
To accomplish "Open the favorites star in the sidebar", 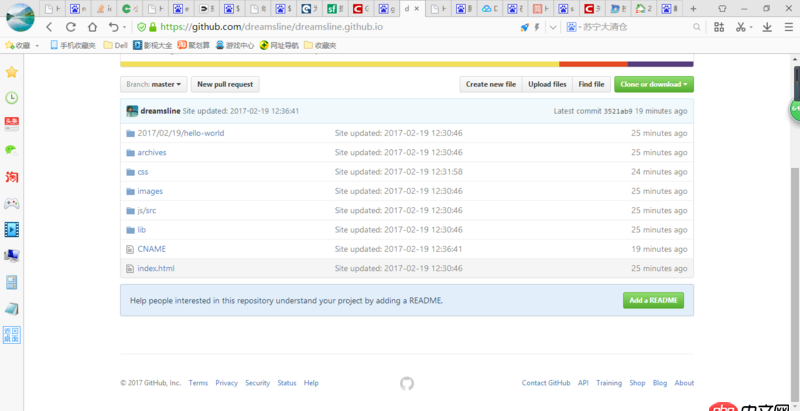I will coord(12,72).
